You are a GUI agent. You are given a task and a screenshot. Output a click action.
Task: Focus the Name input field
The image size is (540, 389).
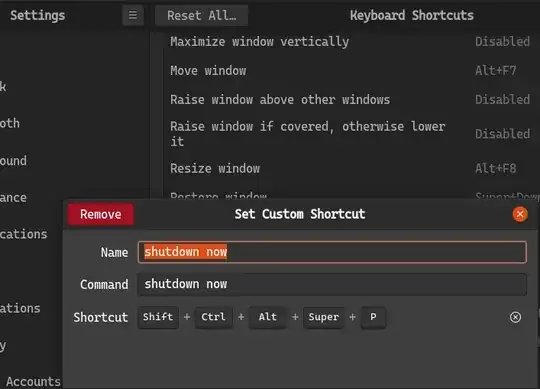(332, 252)
